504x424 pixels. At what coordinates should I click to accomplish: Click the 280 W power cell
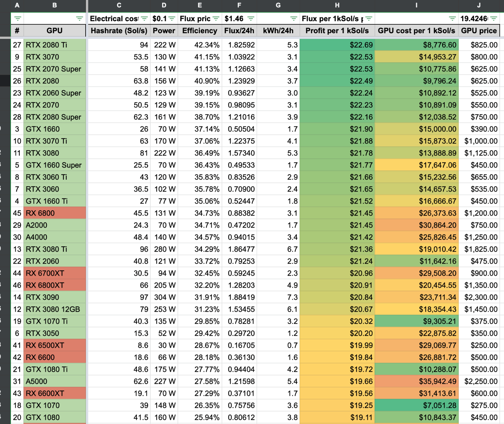(x=164, y=249)
